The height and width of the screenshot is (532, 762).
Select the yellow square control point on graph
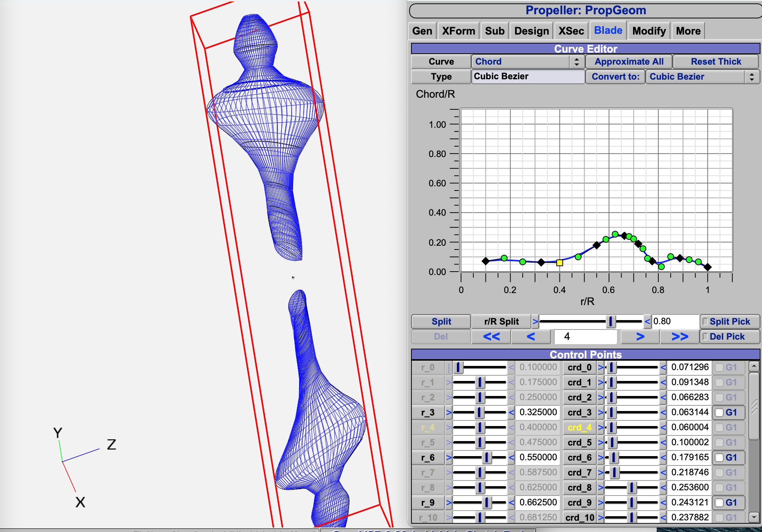559,263
